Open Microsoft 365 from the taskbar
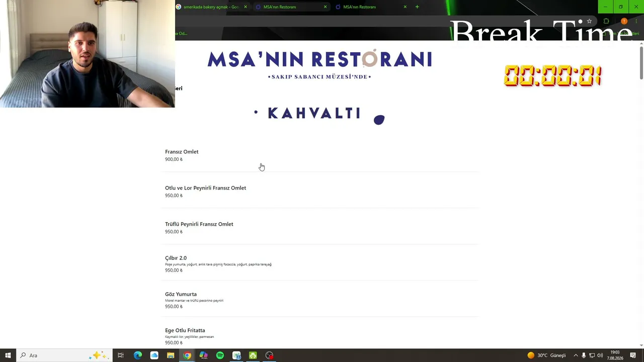This screenshot has height=362, width=644. click(x=203, y=355)
